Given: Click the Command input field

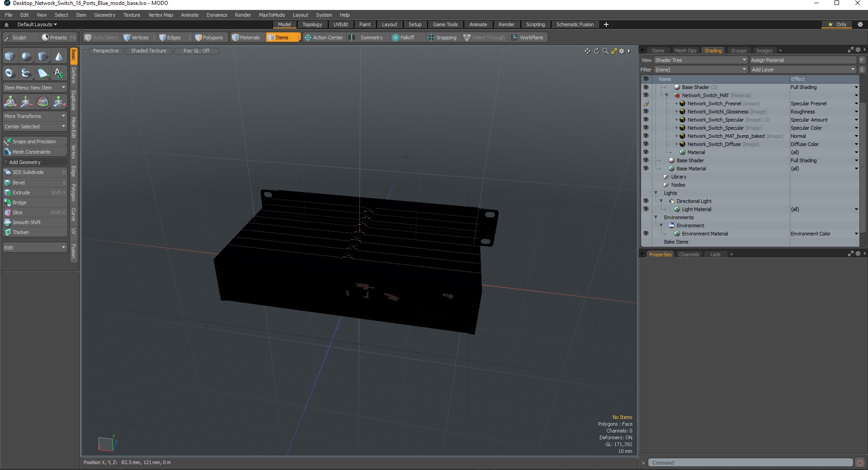Looking at the screenshot, I should coord(750,463).
